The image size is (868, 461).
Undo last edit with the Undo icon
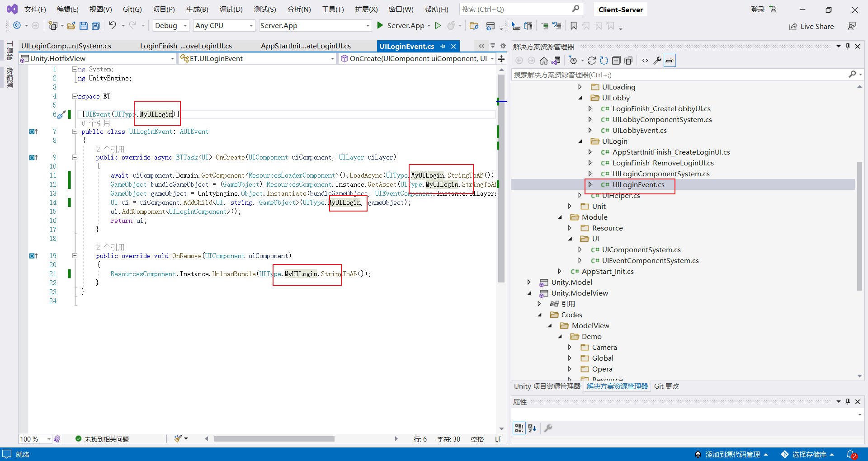tap(113, 25)
